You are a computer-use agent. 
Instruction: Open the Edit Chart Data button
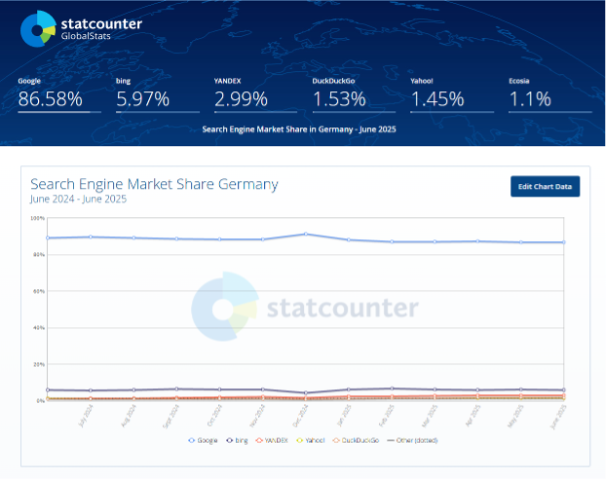[545, 187]
